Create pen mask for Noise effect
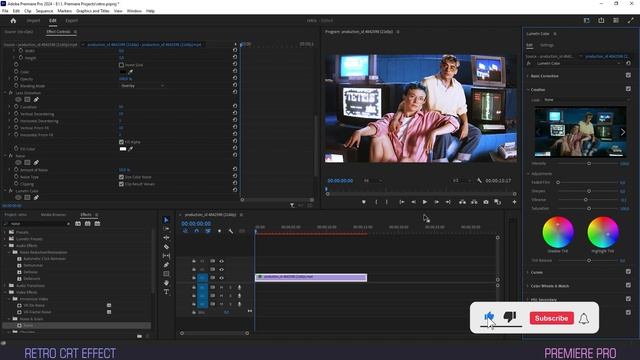640x360 pixels. point(36,162)
